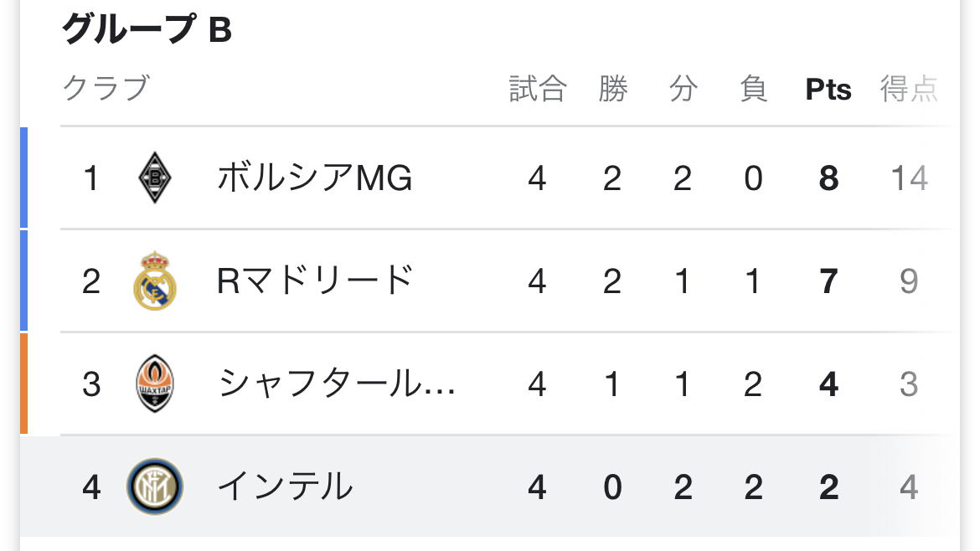Click Borussia MG's 8 points value
Viewport: 980px width, 551px height.
coord(828,178)
